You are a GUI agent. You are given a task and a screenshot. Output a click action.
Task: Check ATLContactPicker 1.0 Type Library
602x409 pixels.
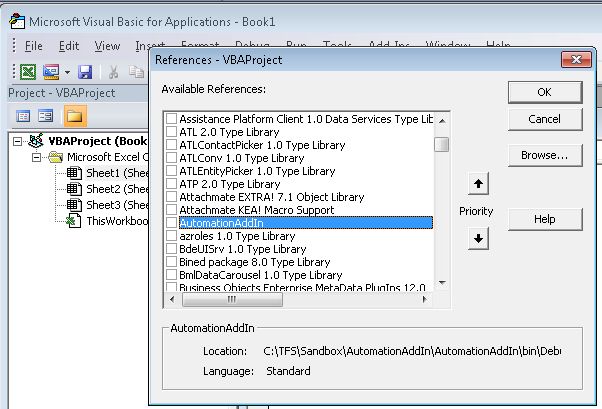[x=171, y=145]
